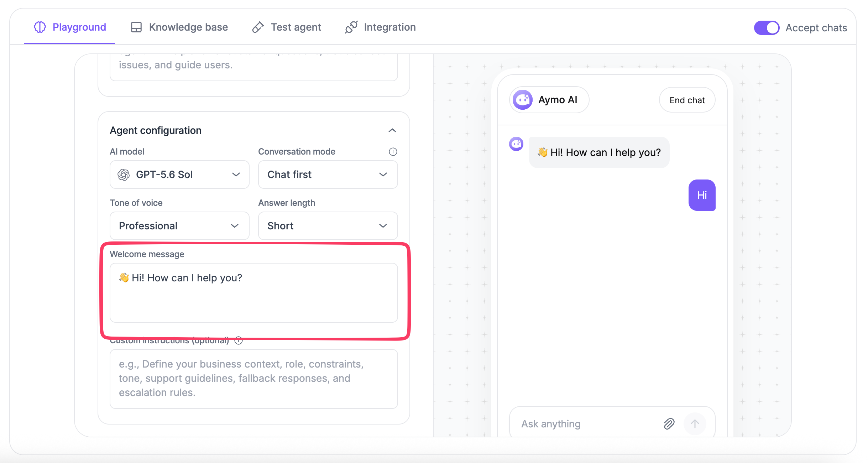Click the text "issues, and guide users."

pyautogui.click(x=176, y=65)
